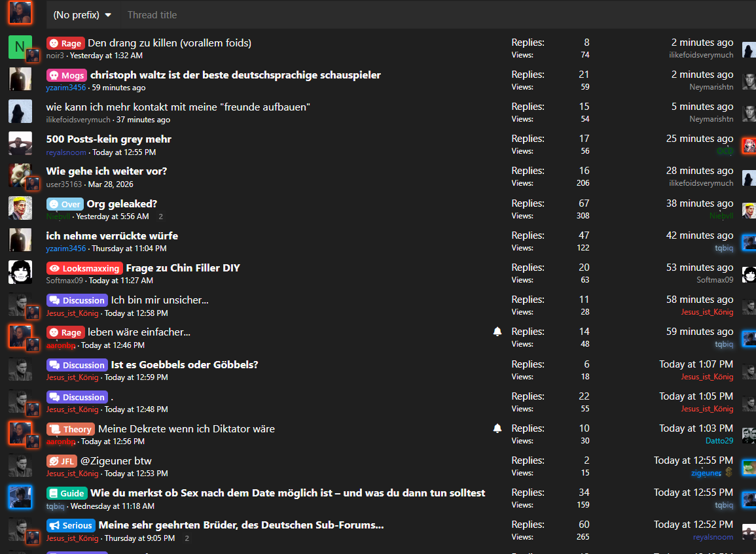The image size is (756, 554).
Task: Select the orange JFL prefix tag
Action: [62, 461]
